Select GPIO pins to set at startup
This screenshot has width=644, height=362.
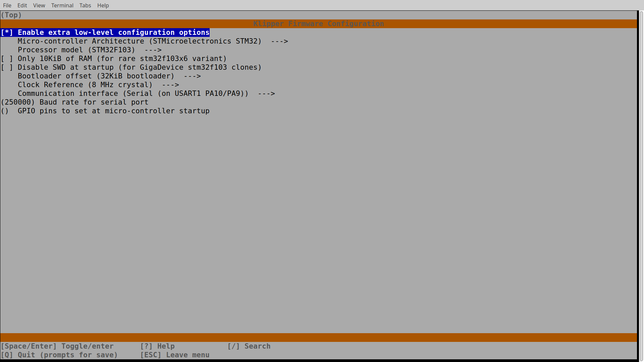pos(113,111)
